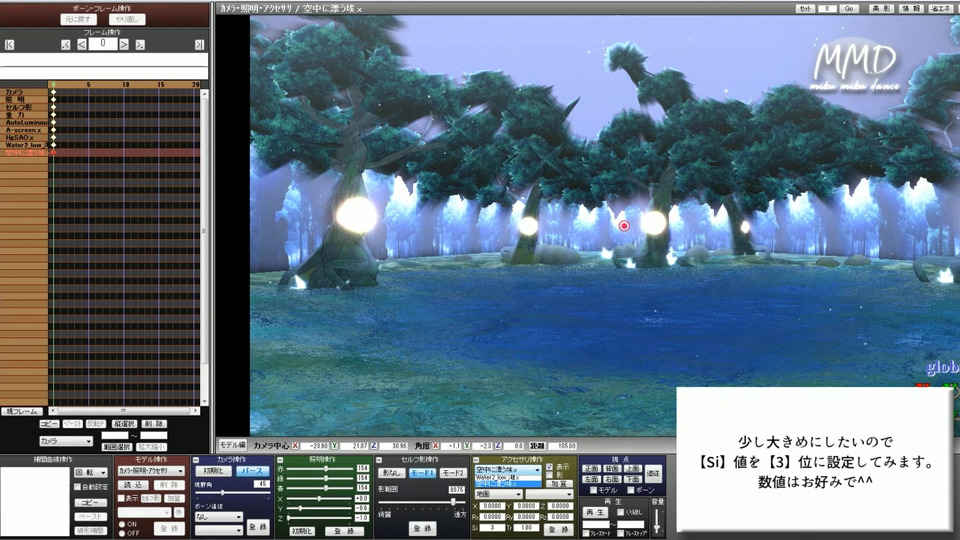Click 読込 load button in model panel
Screen dimensions: 960x540
pos(133,485)
